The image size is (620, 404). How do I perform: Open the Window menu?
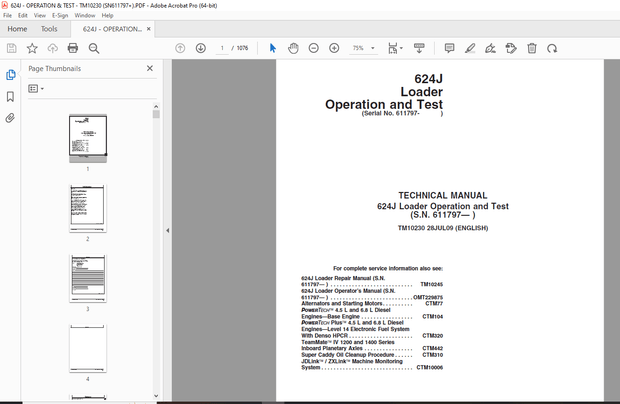[x=85, y=15]
